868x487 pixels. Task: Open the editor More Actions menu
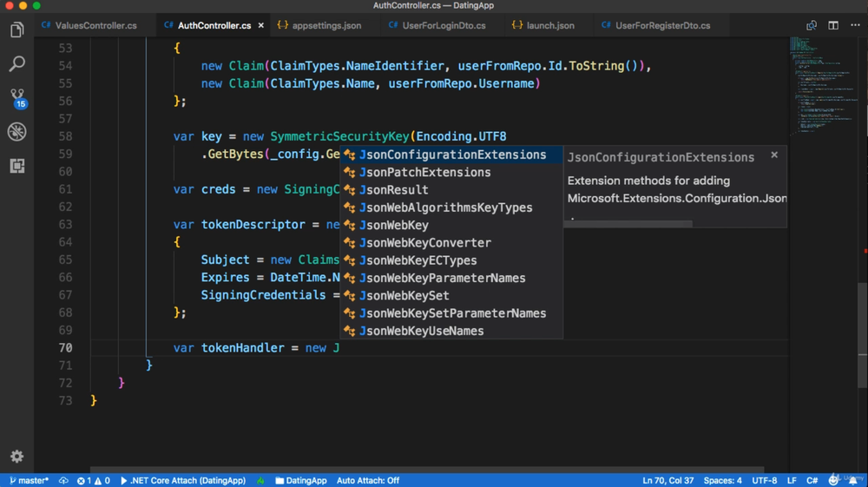click(x=855, y=25)
